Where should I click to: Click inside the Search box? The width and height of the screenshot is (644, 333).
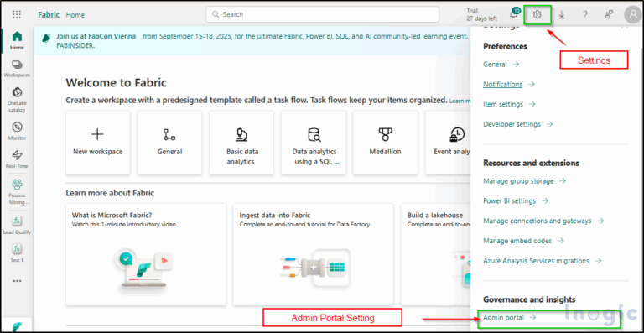[x=322, y=14]
